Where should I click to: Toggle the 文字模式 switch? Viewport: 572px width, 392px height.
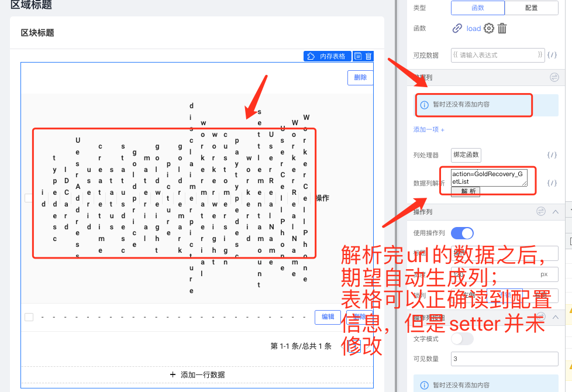(462, 339)
